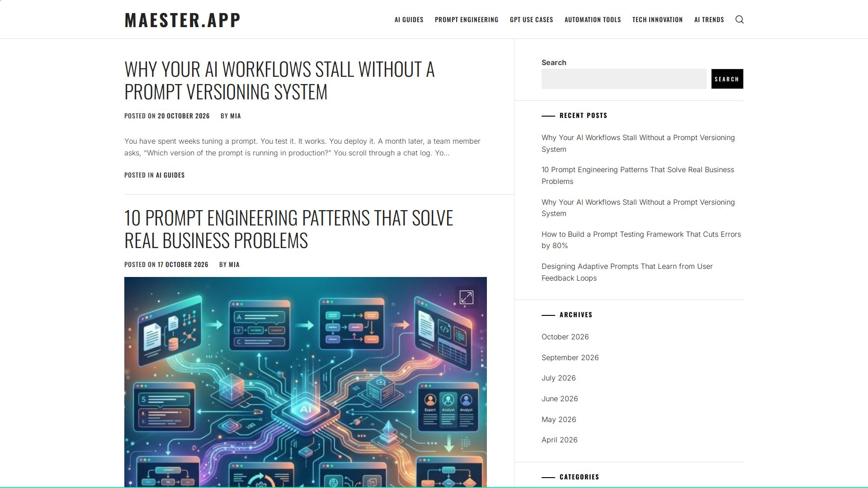Click the 20 October 2026 post date

click(184, 116)
